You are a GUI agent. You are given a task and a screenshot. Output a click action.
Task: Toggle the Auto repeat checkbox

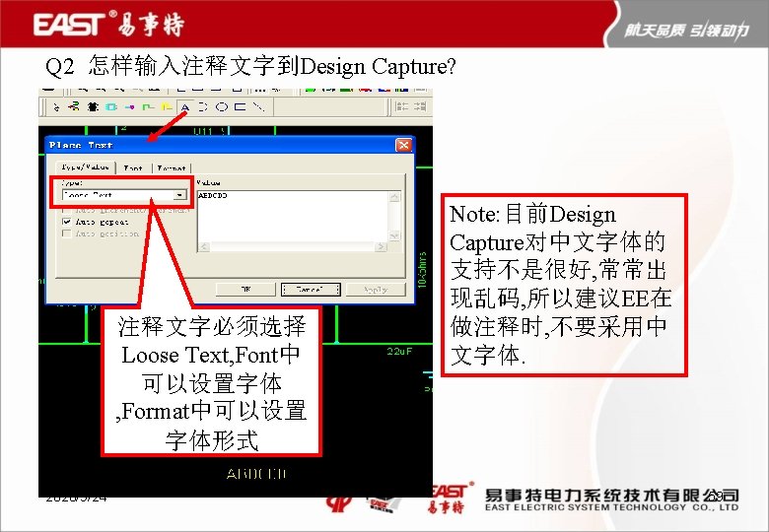pyautogui.click(x=67, y=222)
